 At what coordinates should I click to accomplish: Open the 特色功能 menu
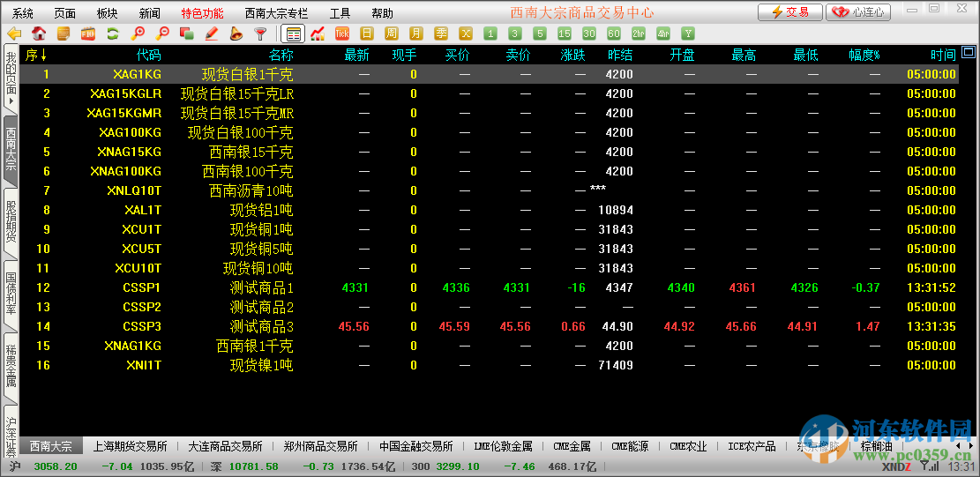tap(203, 13)
